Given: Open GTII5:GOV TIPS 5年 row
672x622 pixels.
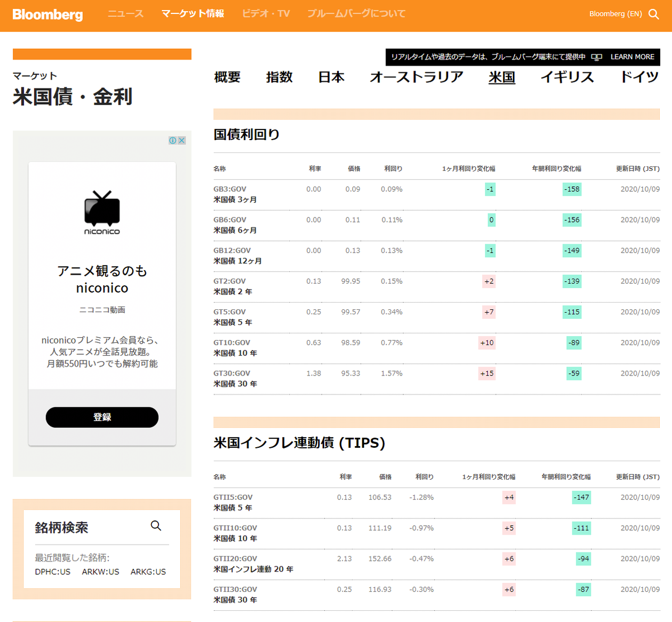Looking at the screenshot, I should [437, 503].
